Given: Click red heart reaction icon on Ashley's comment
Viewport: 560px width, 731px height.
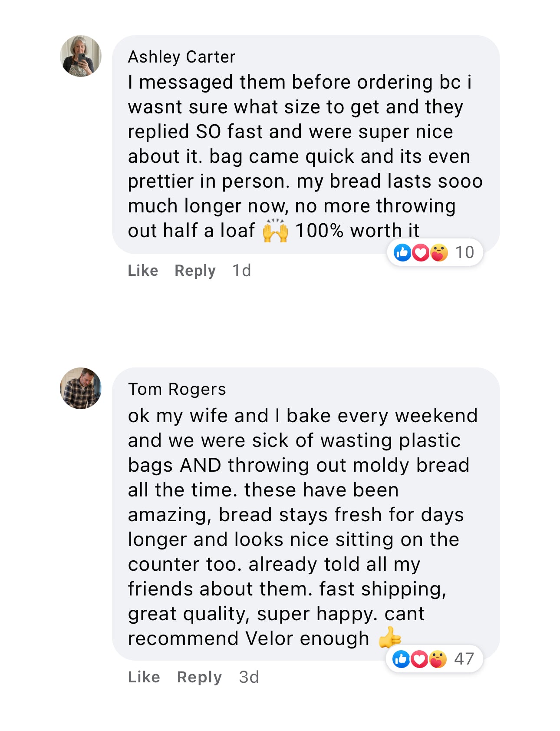Looking at the screenshot, I should 421,252.
